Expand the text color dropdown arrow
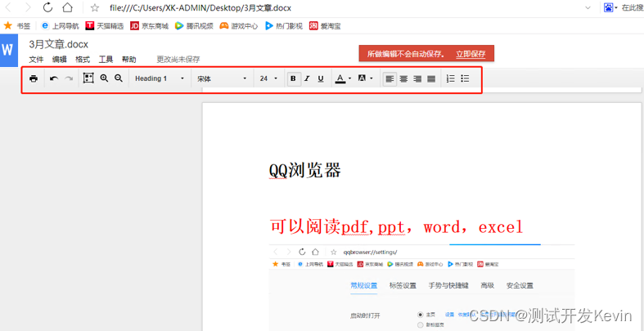This screenshot has height=331, width=644. coord(349,78)
